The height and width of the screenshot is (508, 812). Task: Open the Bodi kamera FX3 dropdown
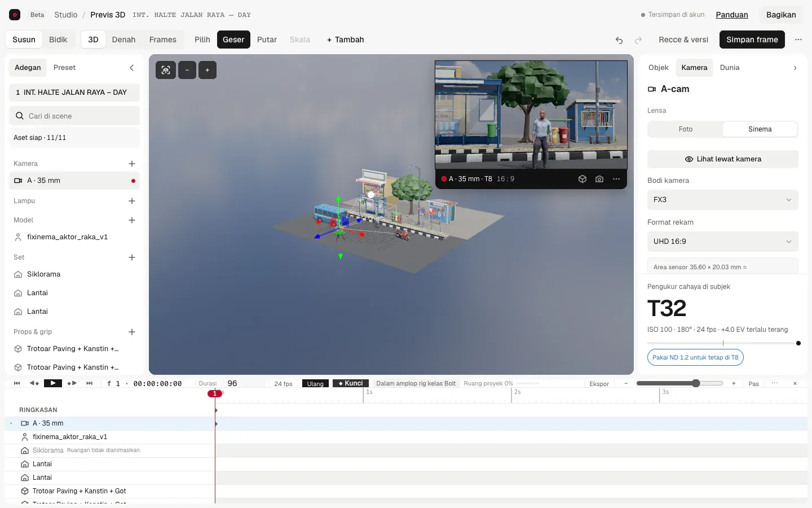pos(723,200)
